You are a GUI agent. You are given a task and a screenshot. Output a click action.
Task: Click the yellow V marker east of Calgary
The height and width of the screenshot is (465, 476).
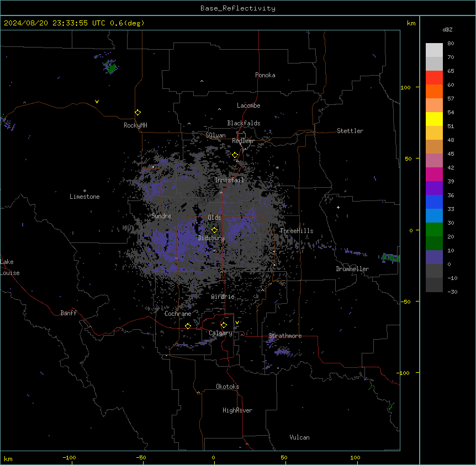click(237, 323)
